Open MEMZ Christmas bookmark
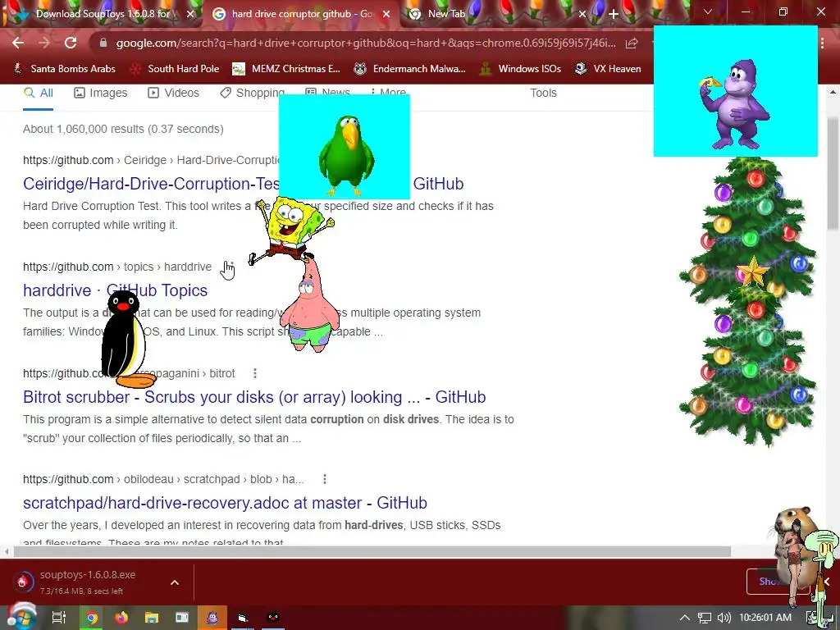 point(286,69)
